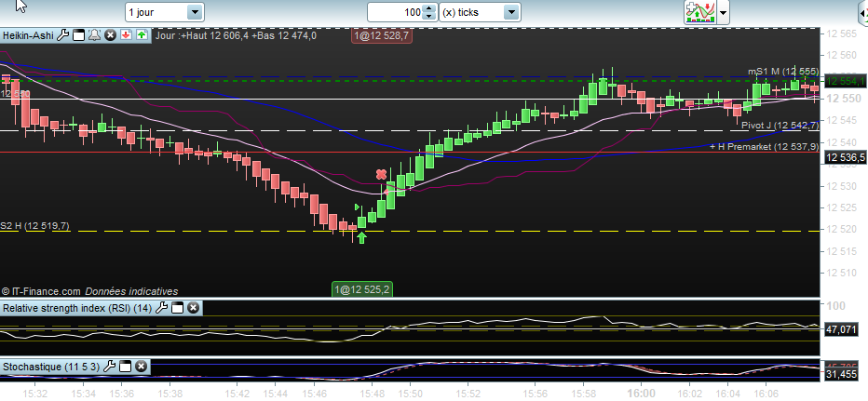Click the green up-arrow buy icon

[x=142, y=35]
